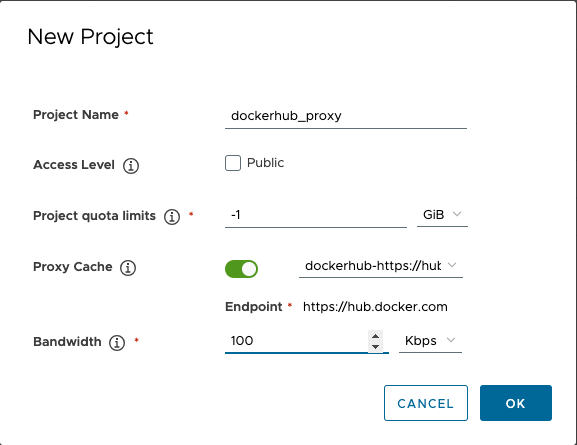Expand the dockerhub registry selection dropdown
Viewport: 577px width, 445px height.
381,266
